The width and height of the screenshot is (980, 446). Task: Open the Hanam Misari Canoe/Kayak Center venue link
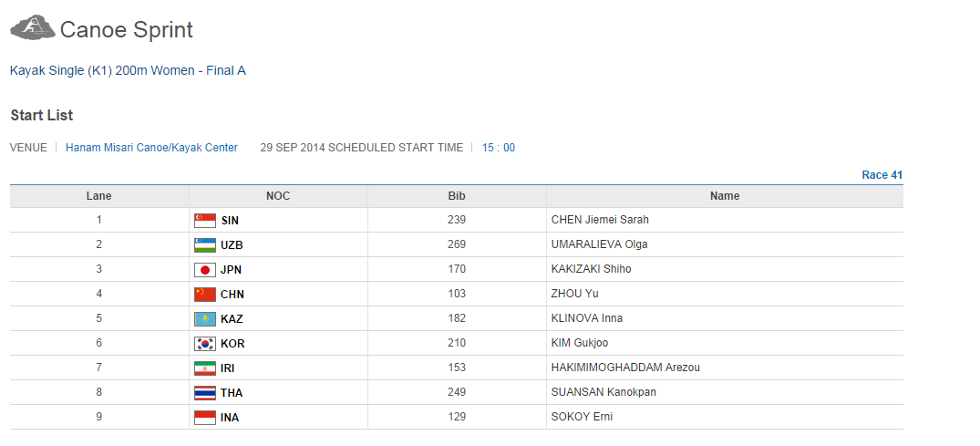tap(151, 148)
